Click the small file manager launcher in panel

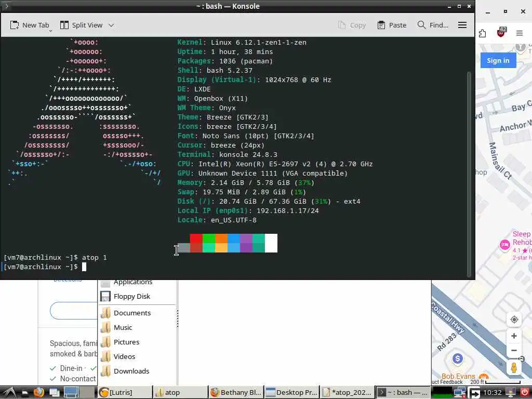(x=25, y=393)
